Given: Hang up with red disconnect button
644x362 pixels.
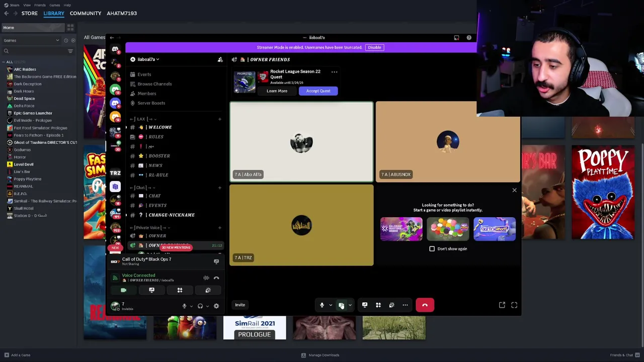Looking at the screenshot, I should [x=425, y=305].
